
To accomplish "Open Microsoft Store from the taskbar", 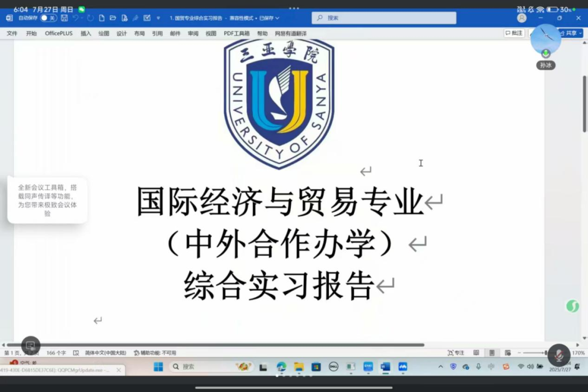I will point(316,366).
